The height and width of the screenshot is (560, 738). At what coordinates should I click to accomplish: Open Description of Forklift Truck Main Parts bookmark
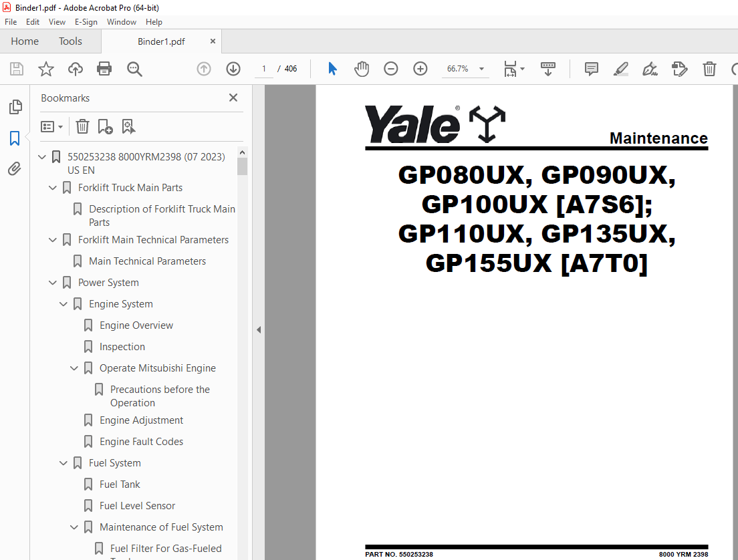click(162, 216)
